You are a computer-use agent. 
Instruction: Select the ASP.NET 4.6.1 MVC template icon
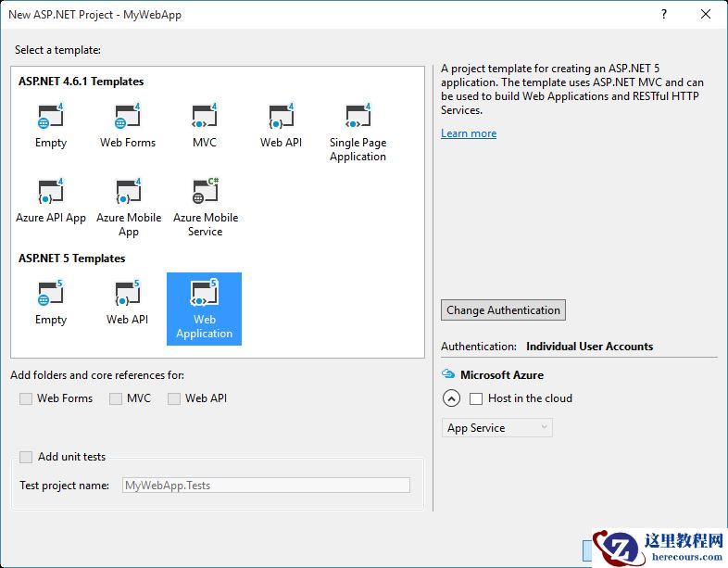pos(205,116)
